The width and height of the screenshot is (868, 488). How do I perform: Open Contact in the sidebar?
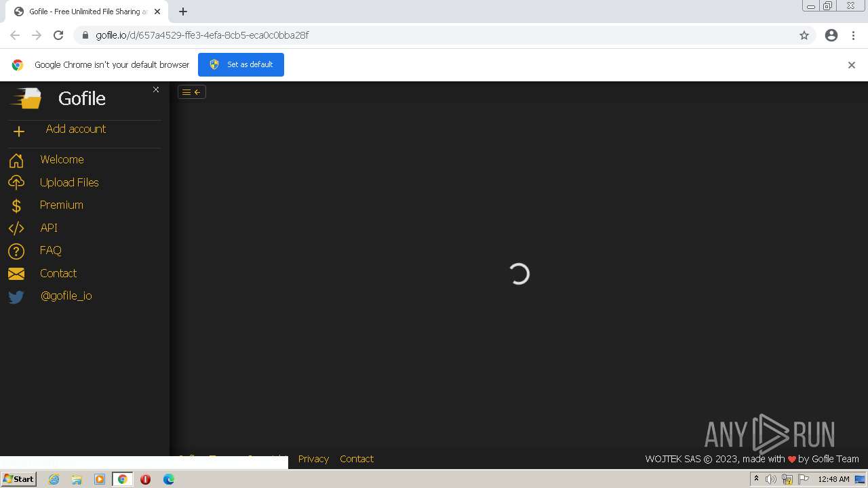tap(58, 273)
